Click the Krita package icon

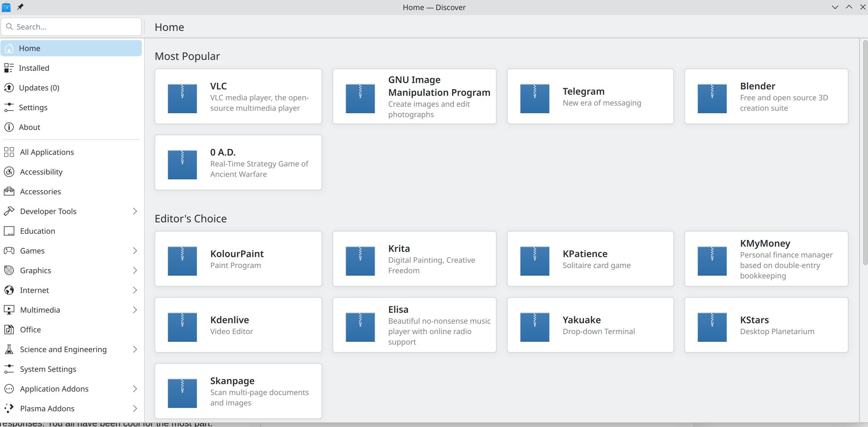click(x=360, y=261)
